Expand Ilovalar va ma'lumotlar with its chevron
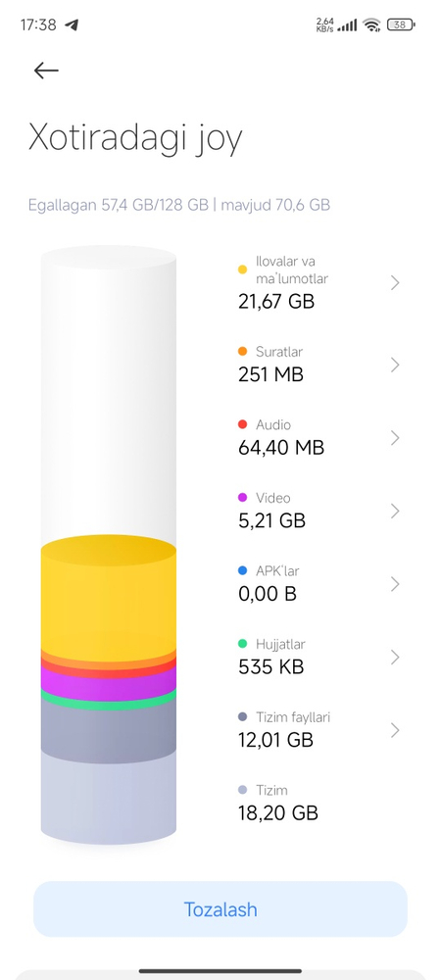This screenshot has width=441, height=980. click(395, 283)
